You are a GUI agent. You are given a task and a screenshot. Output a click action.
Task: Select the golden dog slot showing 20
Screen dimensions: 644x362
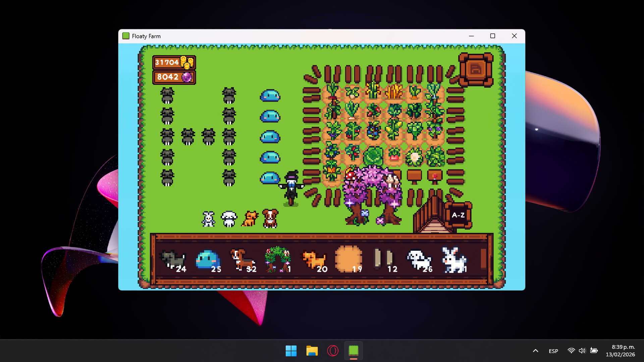pos(314,258)
